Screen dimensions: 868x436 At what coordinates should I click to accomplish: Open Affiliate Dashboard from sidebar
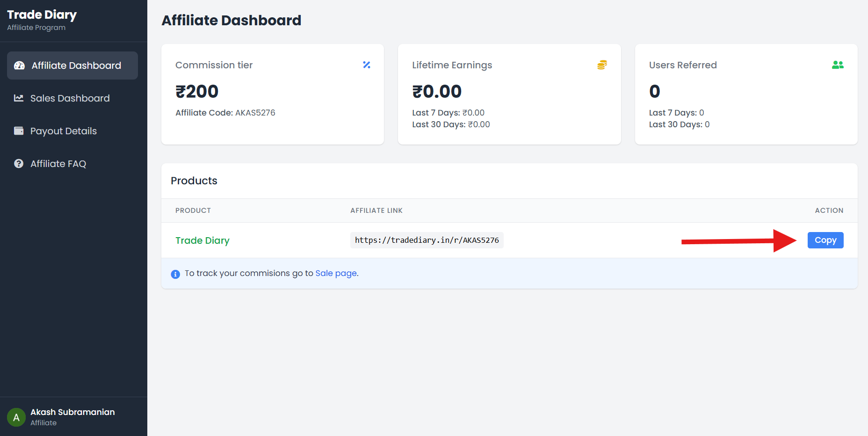[72, 65]
